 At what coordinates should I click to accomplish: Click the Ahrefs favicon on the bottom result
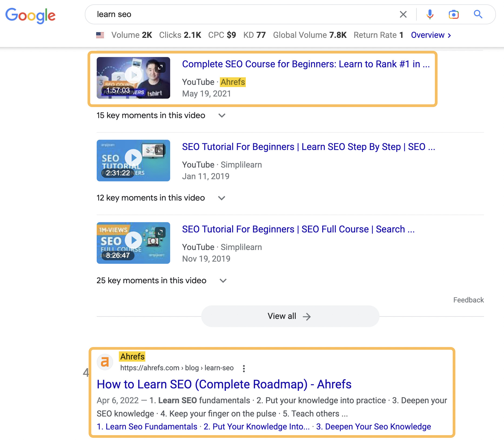pyautogui.click(x=105, y=362)
